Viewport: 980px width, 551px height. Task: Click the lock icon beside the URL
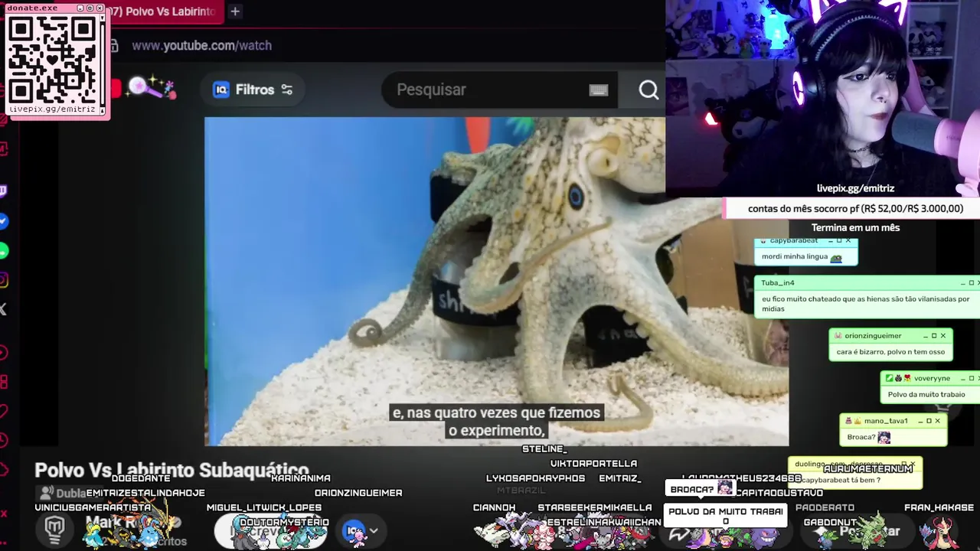pyautogui.click(x=114, y=46)
